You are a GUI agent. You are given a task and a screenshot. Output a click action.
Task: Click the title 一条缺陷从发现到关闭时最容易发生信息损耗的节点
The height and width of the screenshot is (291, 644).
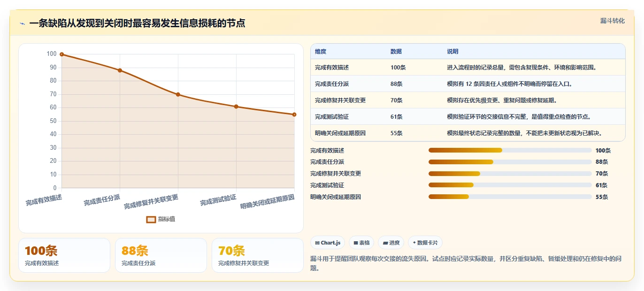pyautogui.click(x=137, y=23)
